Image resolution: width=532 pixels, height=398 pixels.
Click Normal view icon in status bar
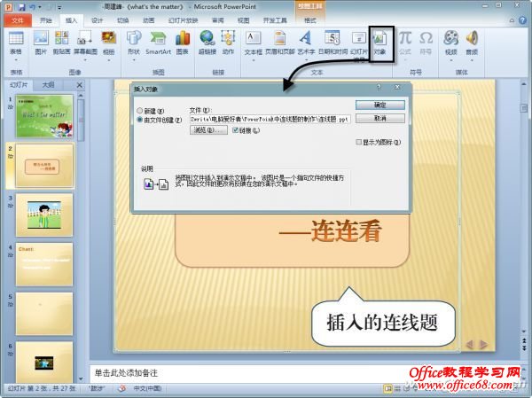coord(387,388)
